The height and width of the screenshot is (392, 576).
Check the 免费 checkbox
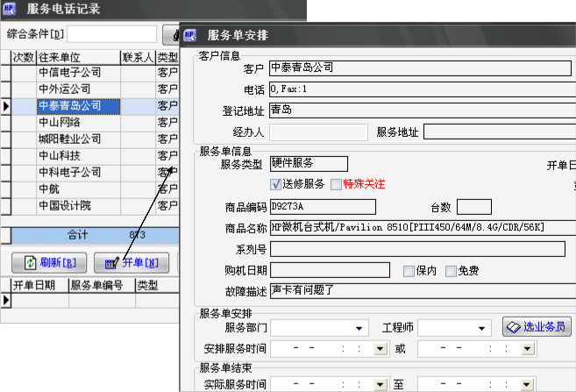(451, 271)
